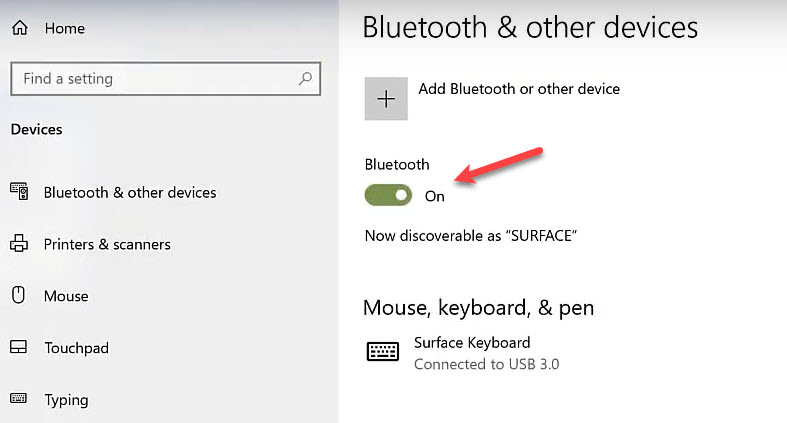Click the plus button to add device

coord(386,99)
